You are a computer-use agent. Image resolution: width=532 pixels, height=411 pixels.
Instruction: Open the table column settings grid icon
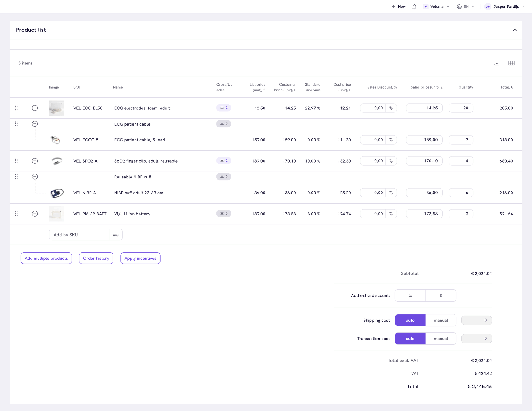tap(512, 63)
